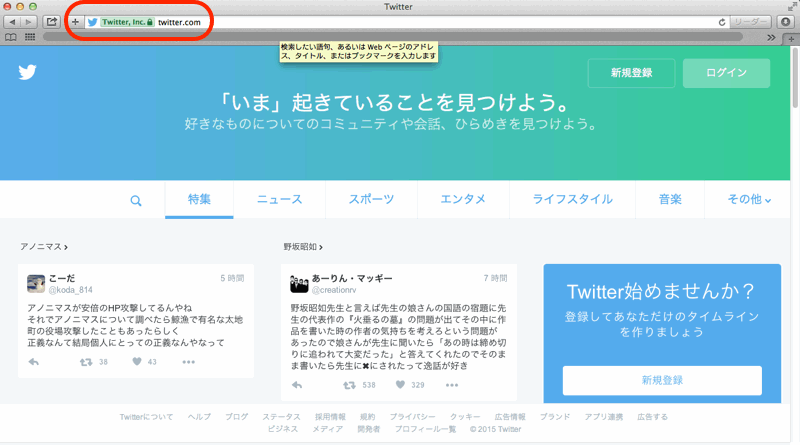
Task: Select the スポーツ tab
Action: [x=371, y=200]
